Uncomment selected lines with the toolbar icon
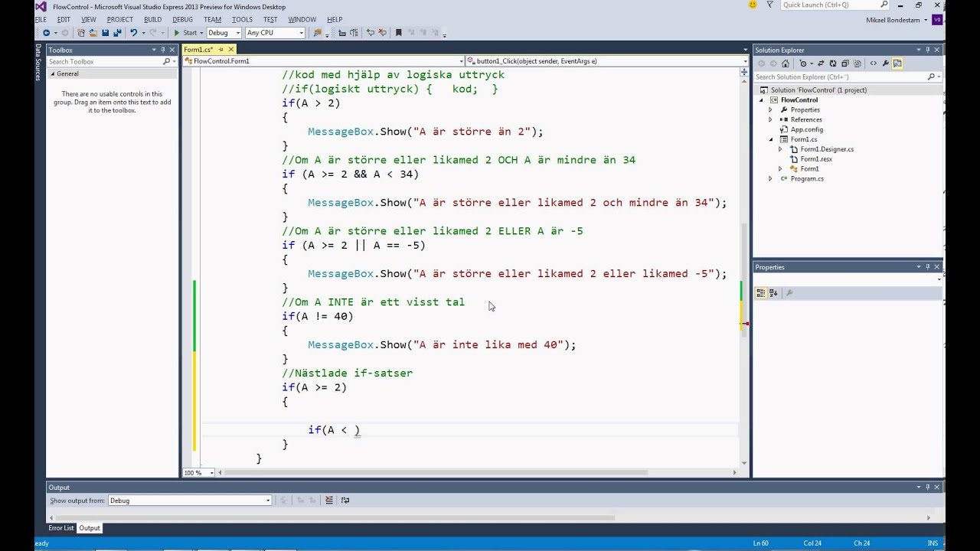The height and width of the screenshot is (551, 980). pyautogui.click(x=382, y=33)
